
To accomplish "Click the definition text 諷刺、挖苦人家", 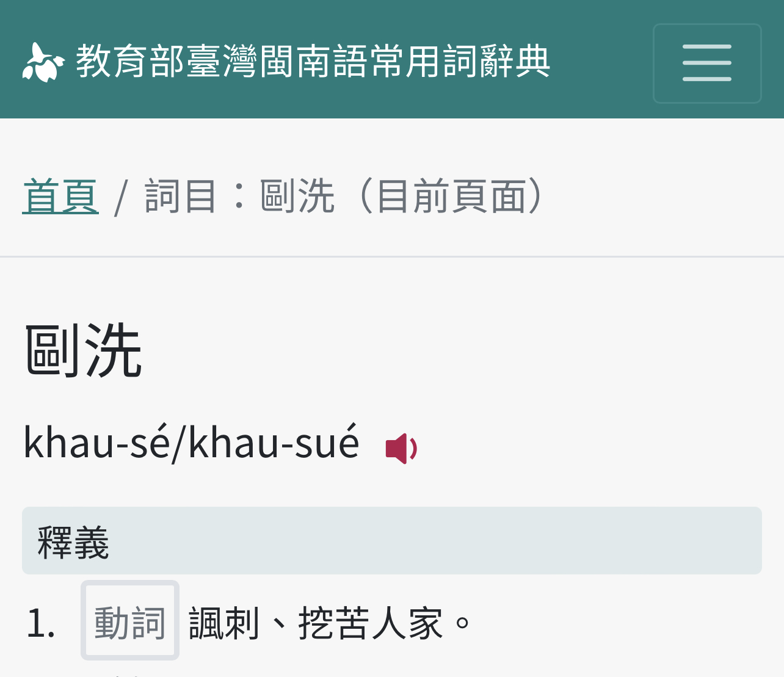I will click(x=316, y=623).
